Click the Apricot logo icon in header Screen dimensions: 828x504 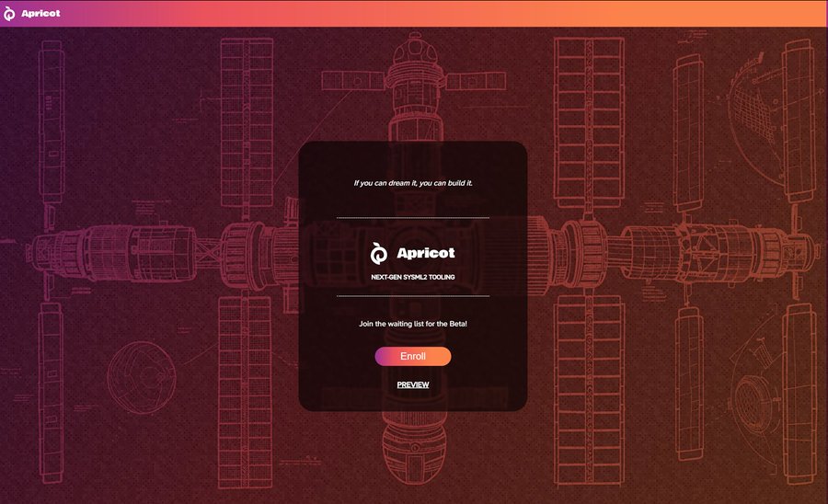[x=9, y=13]
